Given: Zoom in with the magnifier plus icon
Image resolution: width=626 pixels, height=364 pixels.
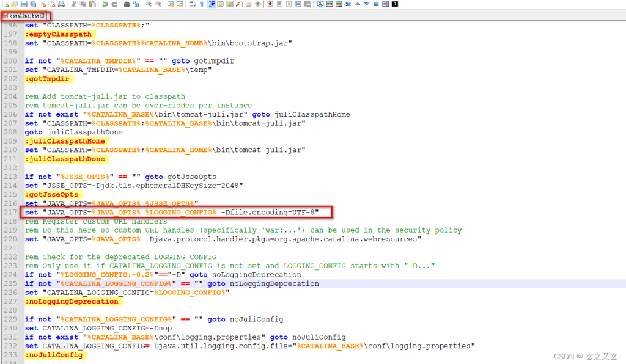Looking at the screenshot, I should tap(149, 4).
